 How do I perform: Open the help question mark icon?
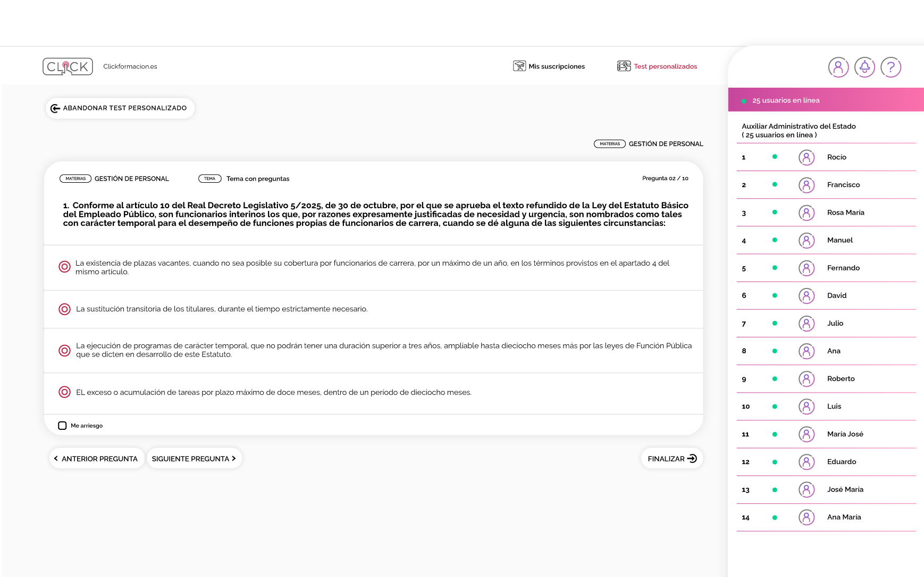(891, 67)
